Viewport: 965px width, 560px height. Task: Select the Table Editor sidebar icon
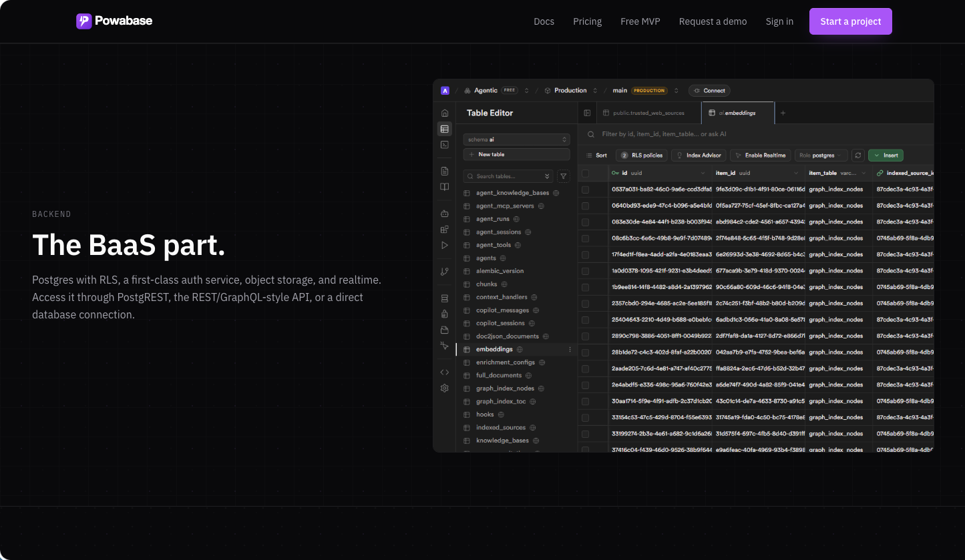(x=445, y=129)
